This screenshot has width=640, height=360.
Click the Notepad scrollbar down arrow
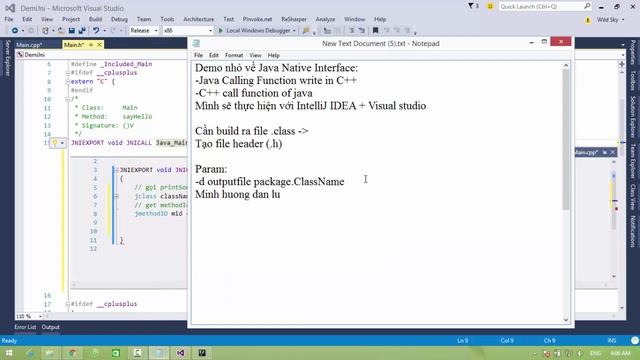pos(566,320)
